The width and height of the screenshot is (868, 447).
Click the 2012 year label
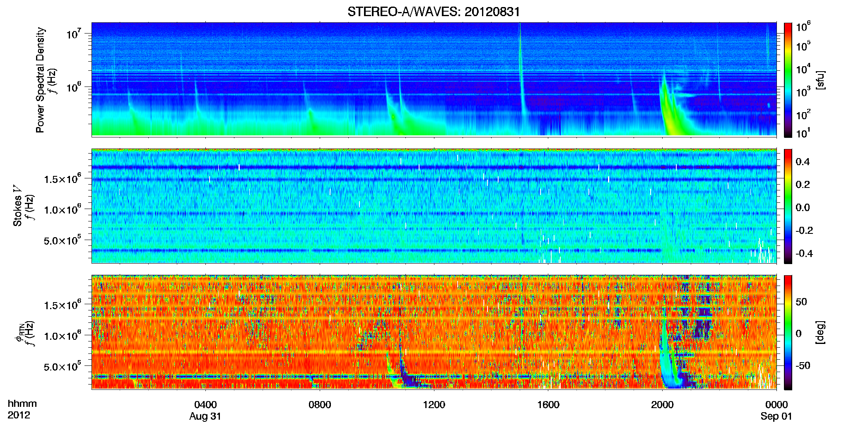[x=19, y=415]
